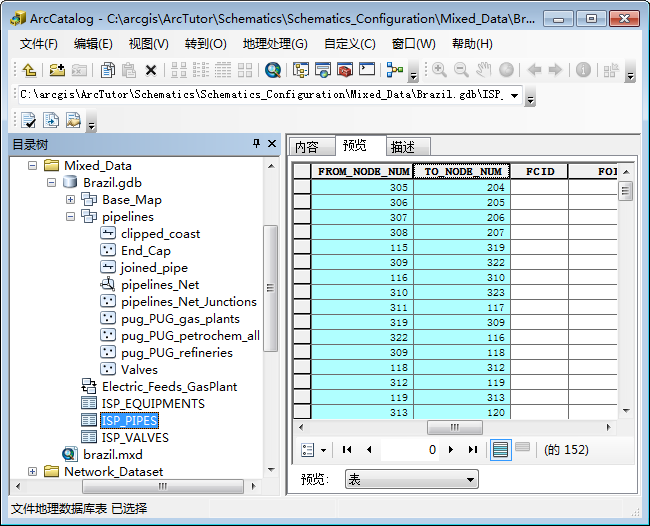This screenshot has width=650, height=526.
Task: Open the Preview type dropdown
Action: (x=470, y=480)
